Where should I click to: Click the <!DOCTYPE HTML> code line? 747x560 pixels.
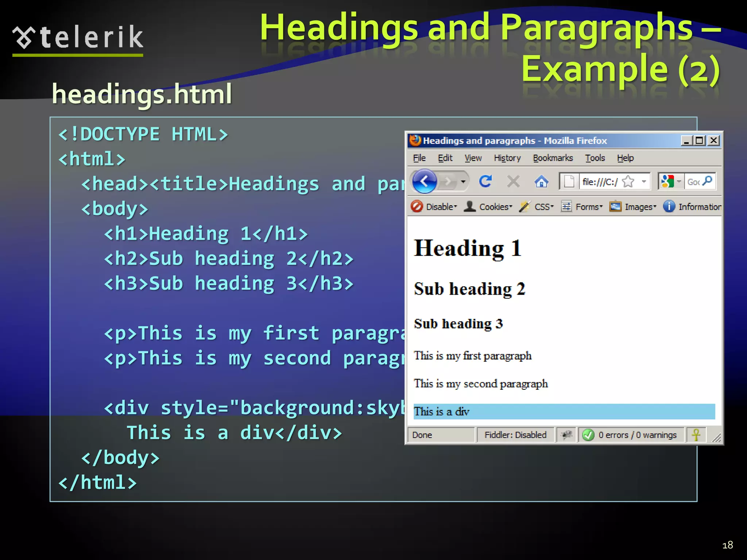(143, 134)
